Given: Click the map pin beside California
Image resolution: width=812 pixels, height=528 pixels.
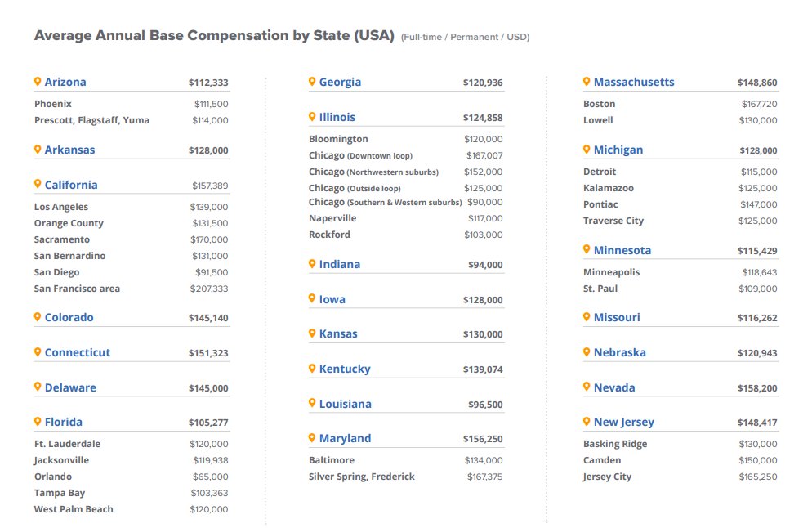Looking at the screenshot, I should 38,184.
